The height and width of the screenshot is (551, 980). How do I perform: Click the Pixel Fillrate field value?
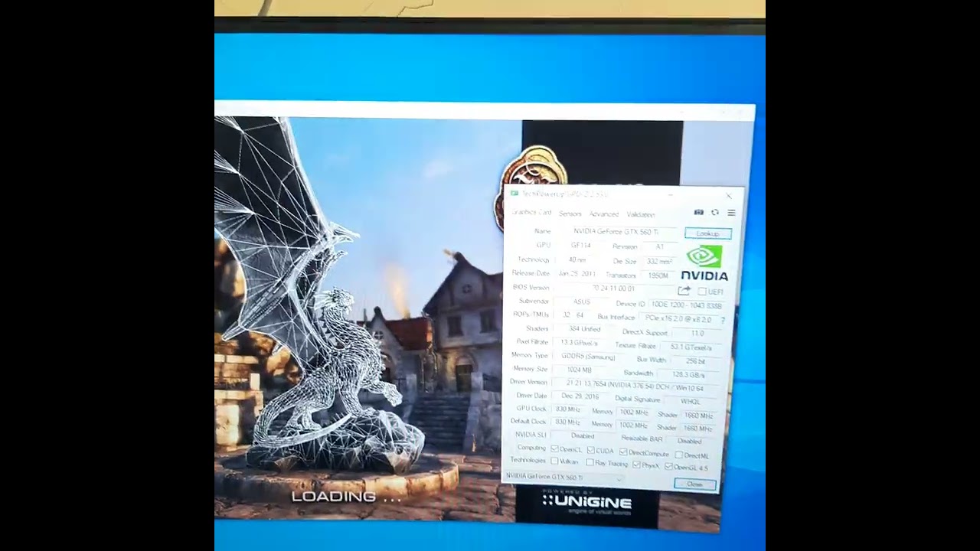click(579, 342)
